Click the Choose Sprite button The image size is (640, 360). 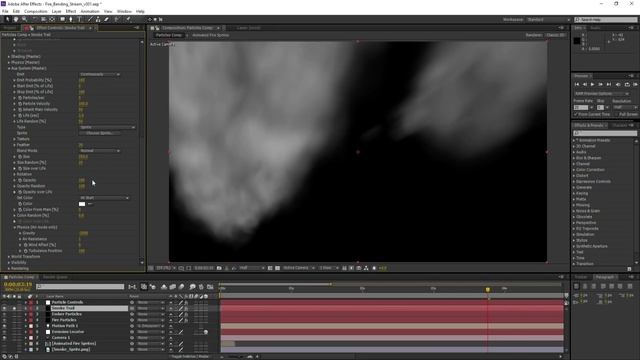100,133
